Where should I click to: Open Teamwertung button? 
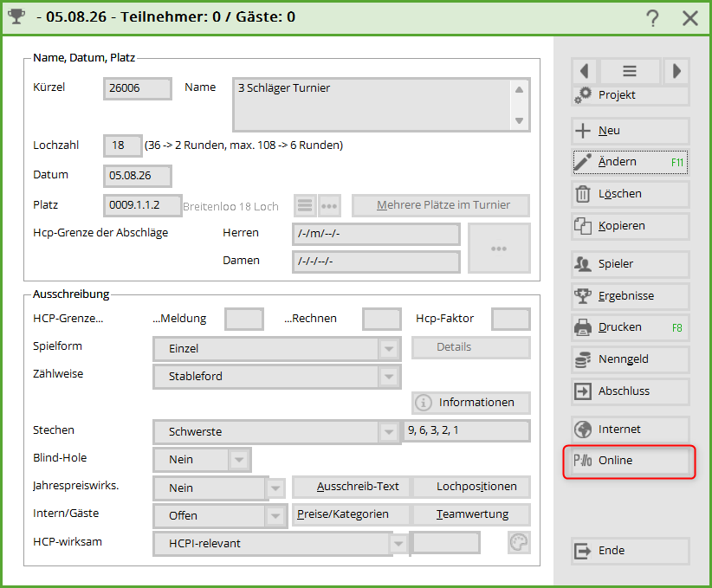coord(472,514)
